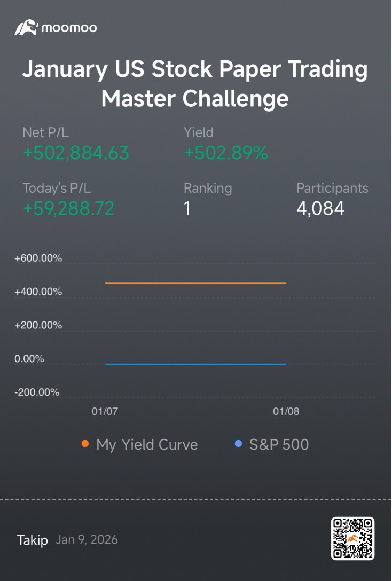Select the 01/08 date axis marker
The image size is (392, 581).
coord(286,411)
